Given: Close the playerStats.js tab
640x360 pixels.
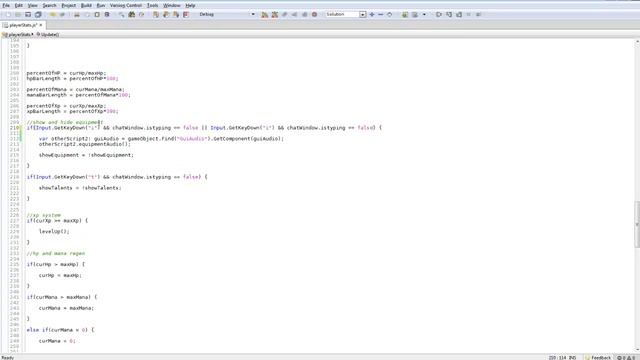Looking at the screenshot, I should pyautogui.click(x=41, y=25).
